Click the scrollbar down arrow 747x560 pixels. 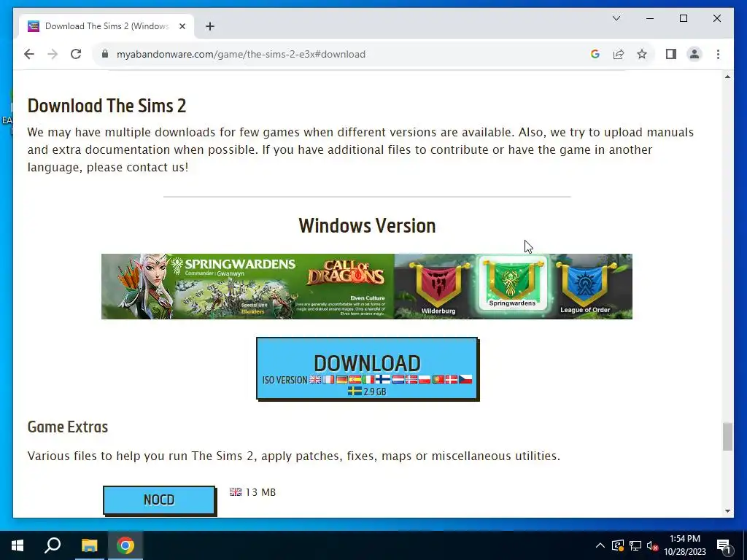(x=727, y=511)
